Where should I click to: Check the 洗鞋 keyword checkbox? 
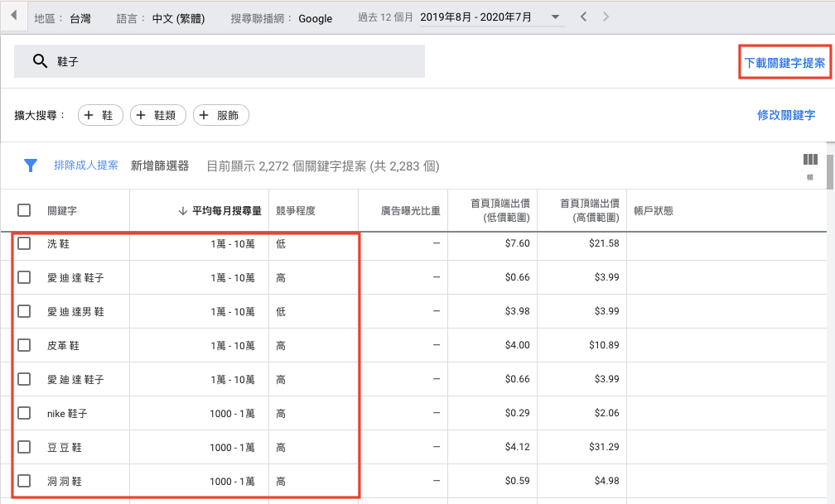(24, 243)
